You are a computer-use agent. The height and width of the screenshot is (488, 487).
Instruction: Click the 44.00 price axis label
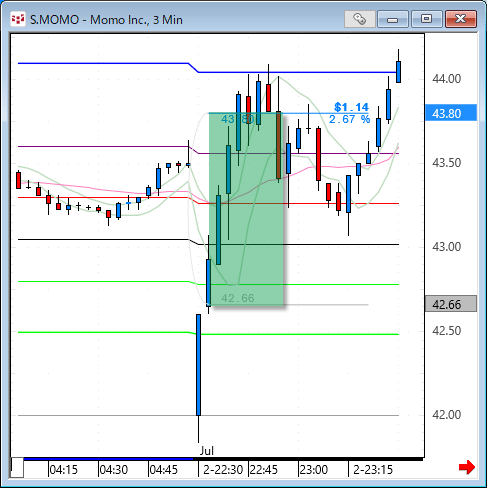click(x=447, y=79)
